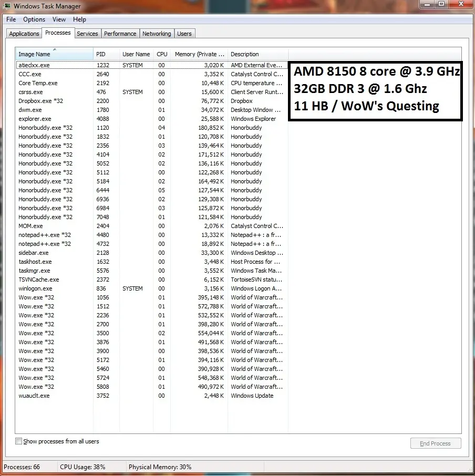The image size is (475, 476).
Task: Open the Options menu
Action: pos(34,19)
